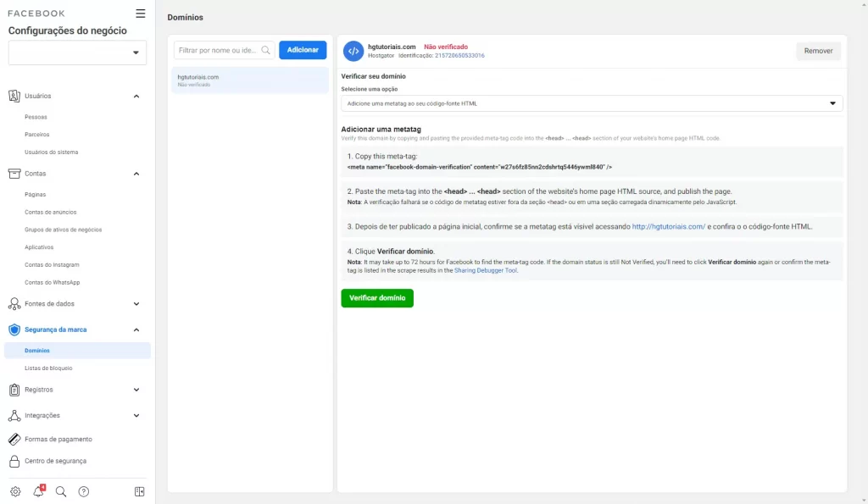The width and height of the screenshot is (868, 504).
Task: Open Contas de anúncios
Action: click(50, 213)
